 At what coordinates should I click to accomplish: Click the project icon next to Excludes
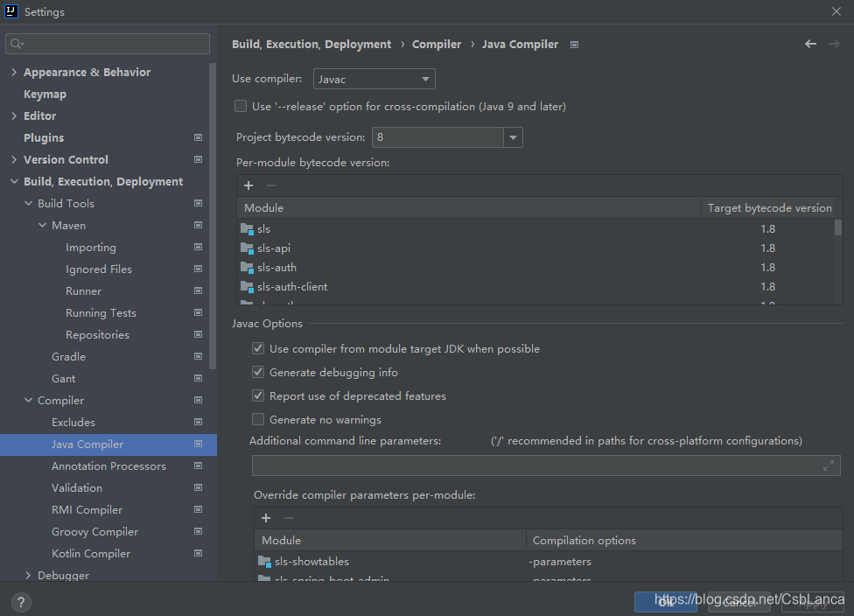point(199,422)
